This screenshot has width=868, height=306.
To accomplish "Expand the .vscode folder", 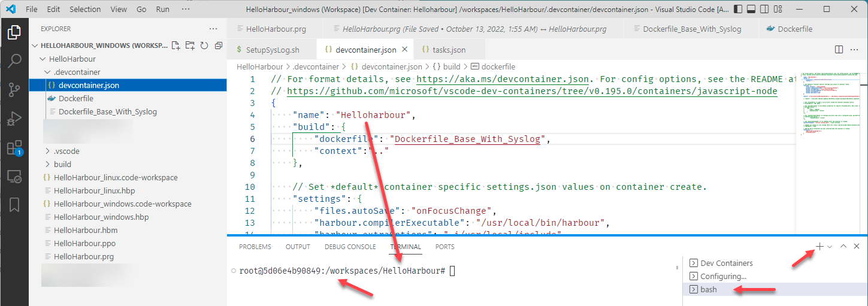I will pos(66,151).
